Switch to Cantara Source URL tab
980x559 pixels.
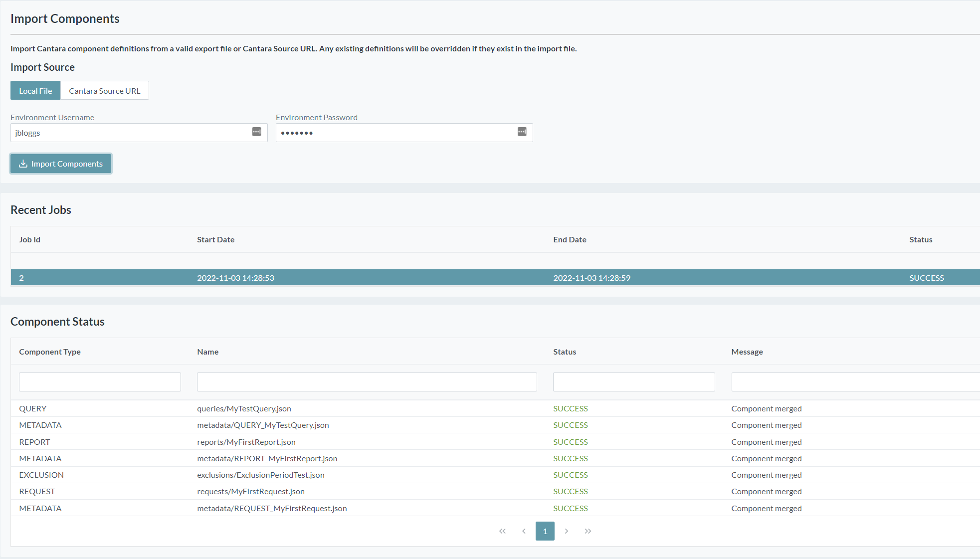coord(105,91)
